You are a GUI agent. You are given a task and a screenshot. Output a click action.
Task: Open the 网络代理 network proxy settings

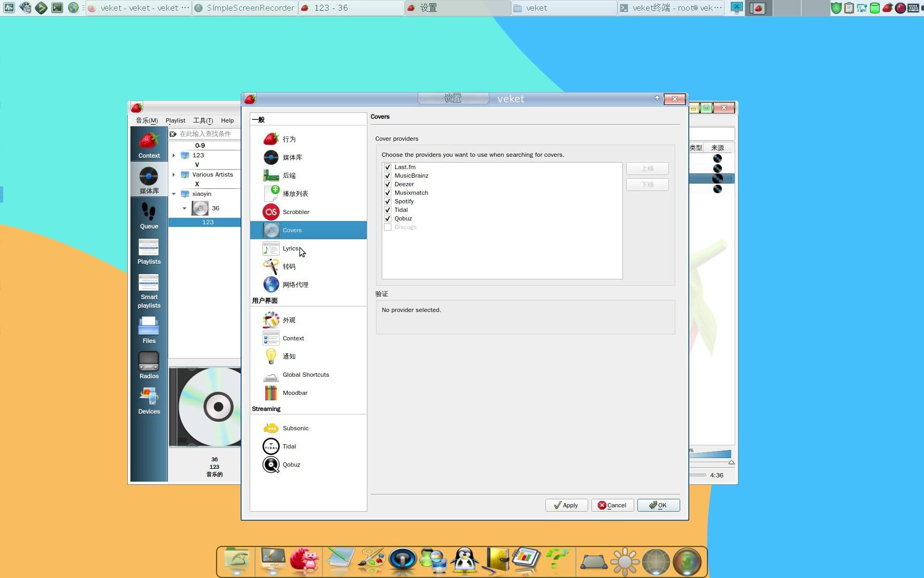[308, 285]
